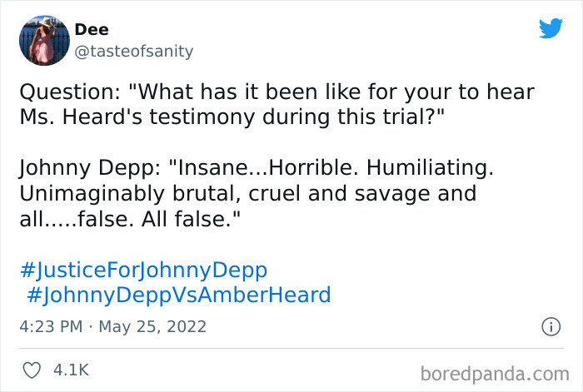Click the divider line above the like count

tap(291, 349)
